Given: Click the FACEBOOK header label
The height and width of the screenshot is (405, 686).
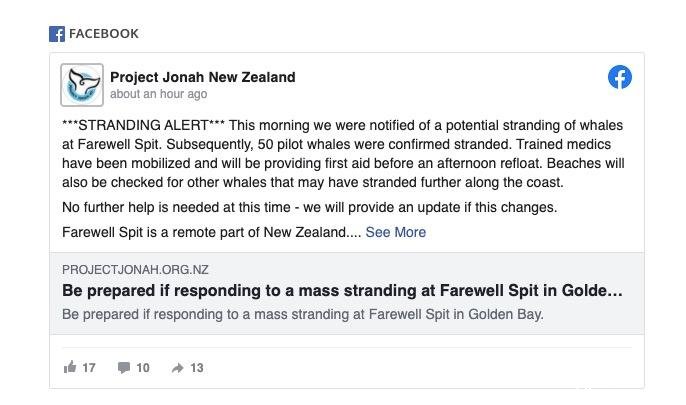Looking at the screenshot, I should [x=104, y=34].
